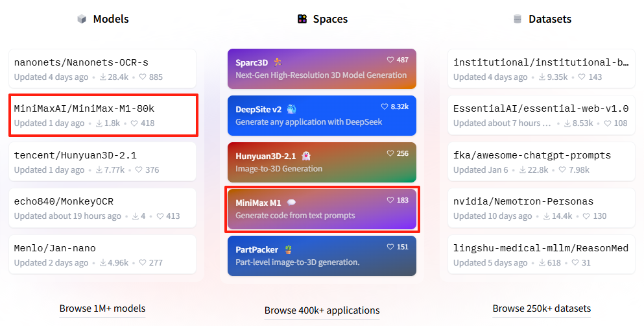This screenshot has height=326, width=644.
Task: Click the ghost emoji on Hunyuan3D-2.1 space
Action: [x=305, y=156]
